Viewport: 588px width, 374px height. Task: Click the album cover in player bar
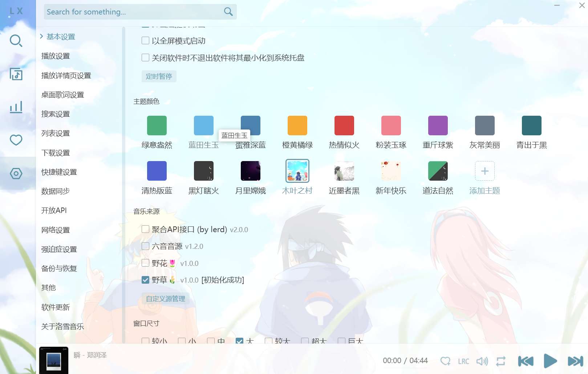(x=54, y=360)
